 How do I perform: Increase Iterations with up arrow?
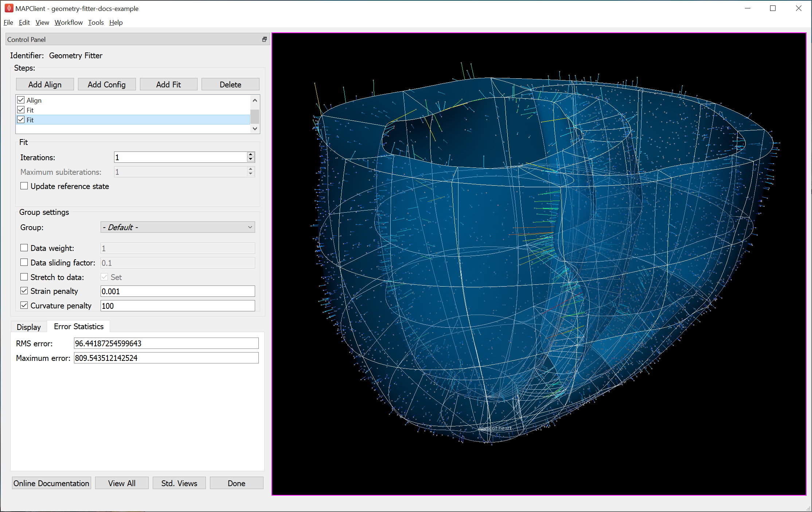click(251, 154)
